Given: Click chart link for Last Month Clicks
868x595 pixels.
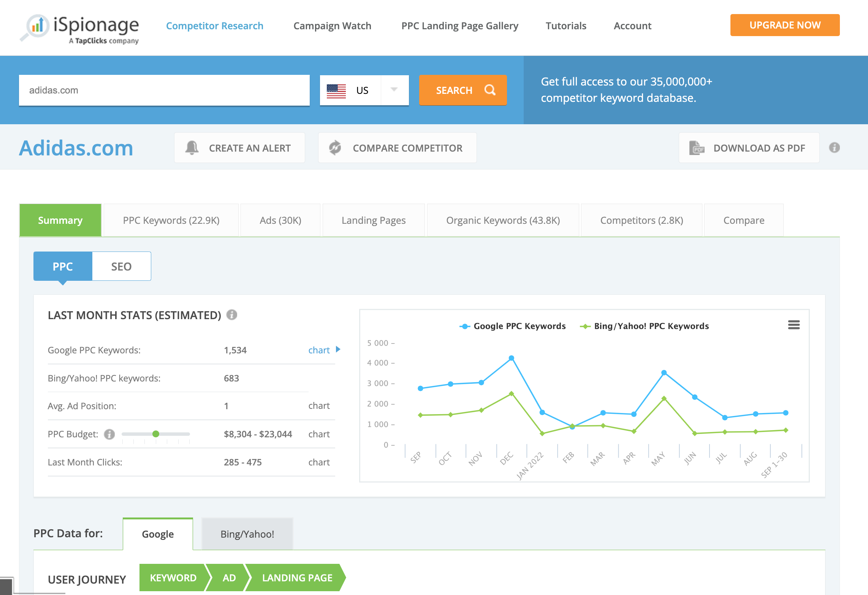Looking at the screenshot, I should coord(319,462).
